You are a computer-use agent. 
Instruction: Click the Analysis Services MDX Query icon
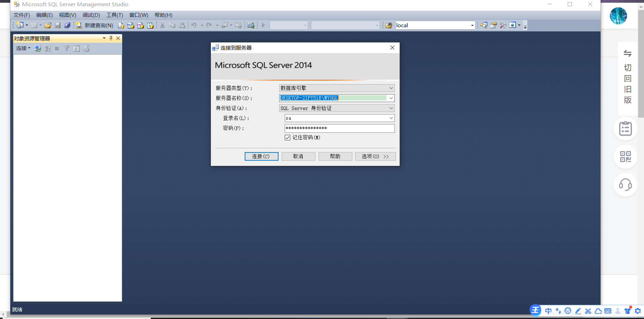[130, 25]
